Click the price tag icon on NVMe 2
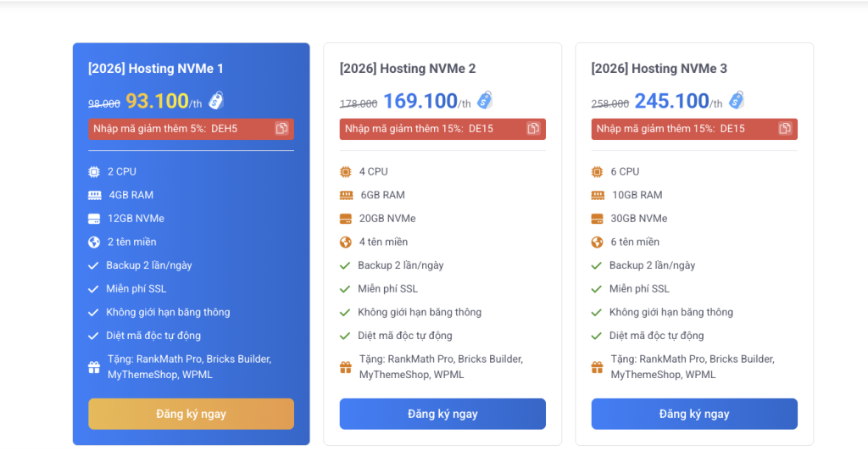This screenshot has height=451, width=868. (485, 100)
